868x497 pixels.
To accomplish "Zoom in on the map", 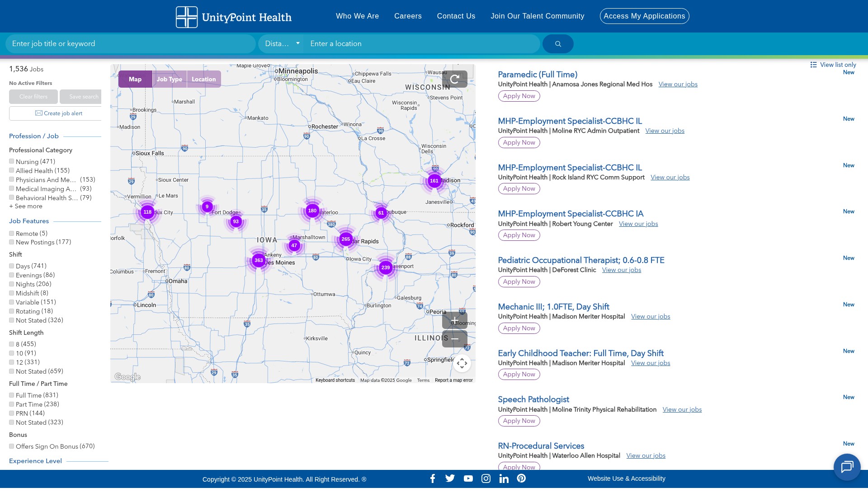I will coord(455,320).
